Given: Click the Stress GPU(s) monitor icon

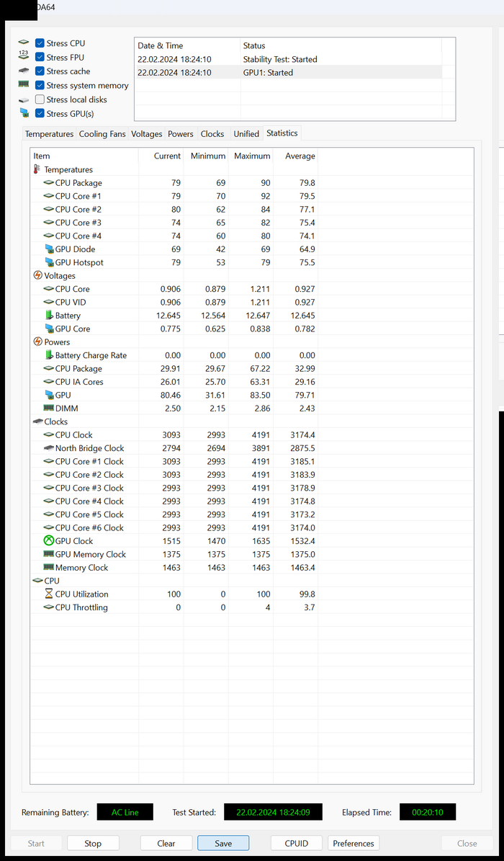Looking at the screenshot, I should click(24, 113).
